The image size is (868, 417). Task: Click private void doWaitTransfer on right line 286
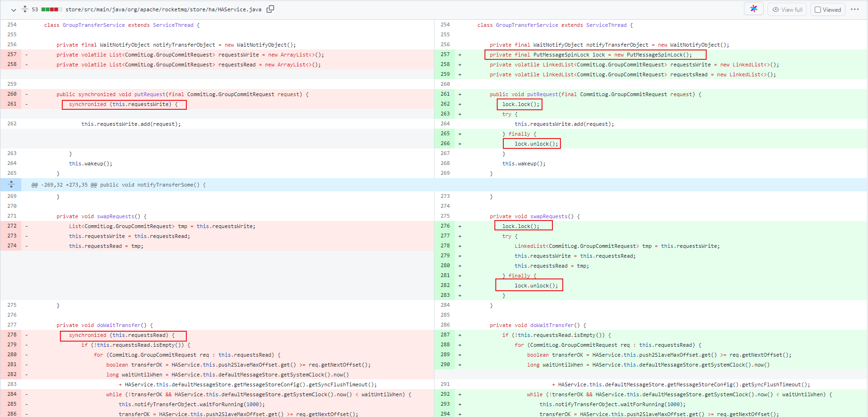(x=538, y=325)
